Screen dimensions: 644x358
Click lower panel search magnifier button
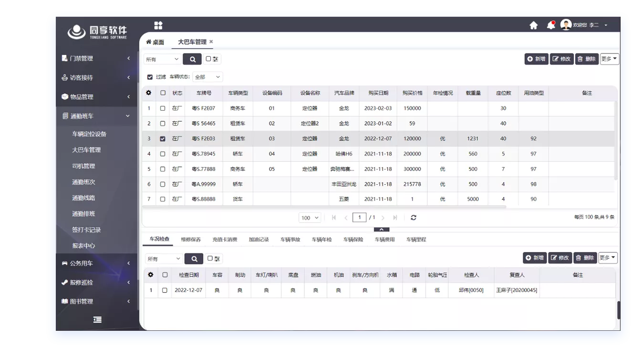pos(194,259)
